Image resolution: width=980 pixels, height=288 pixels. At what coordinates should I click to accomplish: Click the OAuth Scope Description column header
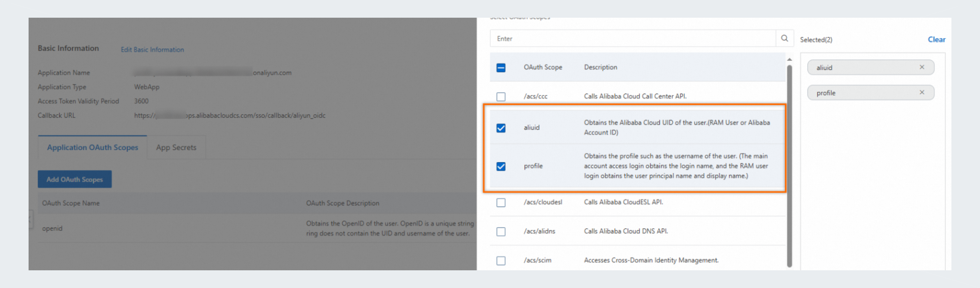[x=342, y=203]
